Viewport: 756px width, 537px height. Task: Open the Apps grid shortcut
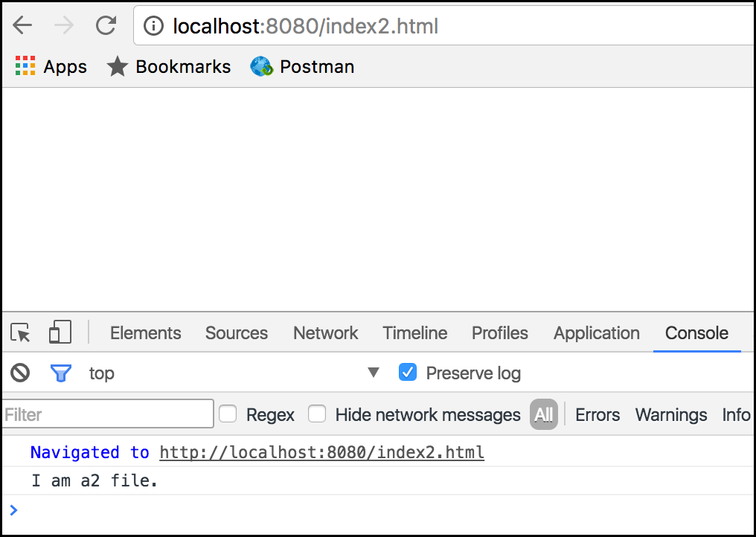(x=25, y=67)
